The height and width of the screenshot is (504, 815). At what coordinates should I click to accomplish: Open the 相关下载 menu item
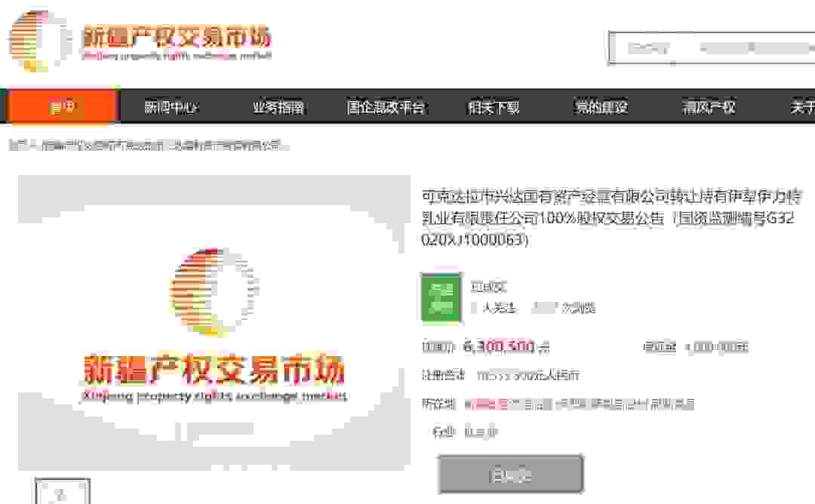[x=494, y=107]
